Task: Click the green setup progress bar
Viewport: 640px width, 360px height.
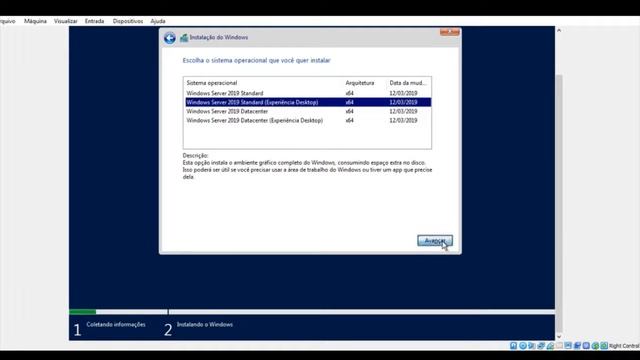Action: pos(82,312)
